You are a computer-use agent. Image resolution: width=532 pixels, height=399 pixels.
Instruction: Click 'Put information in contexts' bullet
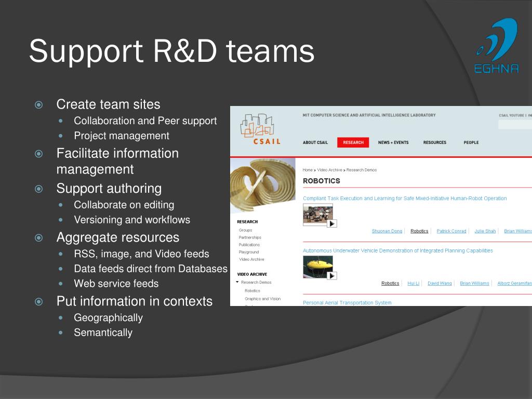[135, 301]
